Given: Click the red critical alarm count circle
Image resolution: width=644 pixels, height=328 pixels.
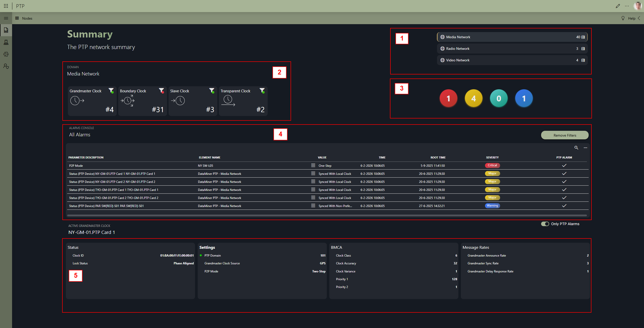Looking at the screenshot, I should click(x=449, y=98).
